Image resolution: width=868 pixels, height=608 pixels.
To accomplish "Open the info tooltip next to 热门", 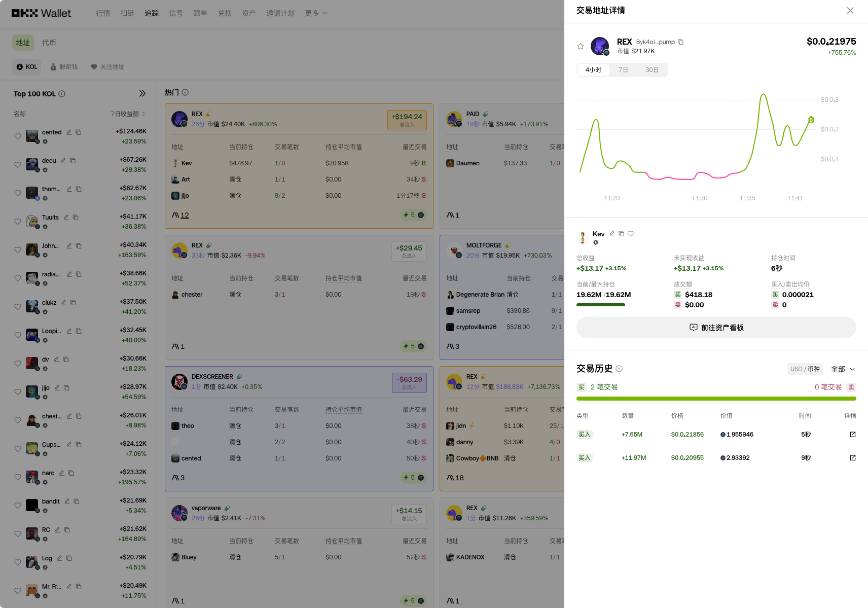I will 185,92.
